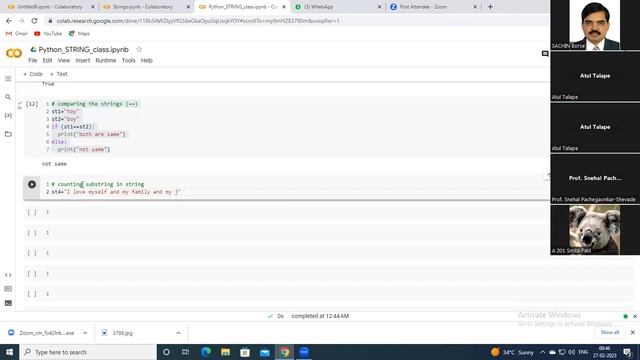This screenshot has width=640, height=360.
Task: Open Task View on the taskbar
Action: tap(185, 352)
